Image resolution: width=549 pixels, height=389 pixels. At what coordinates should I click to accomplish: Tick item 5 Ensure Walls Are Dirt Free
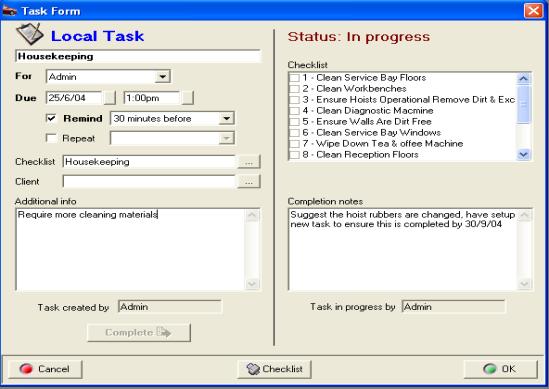point(294,121)
